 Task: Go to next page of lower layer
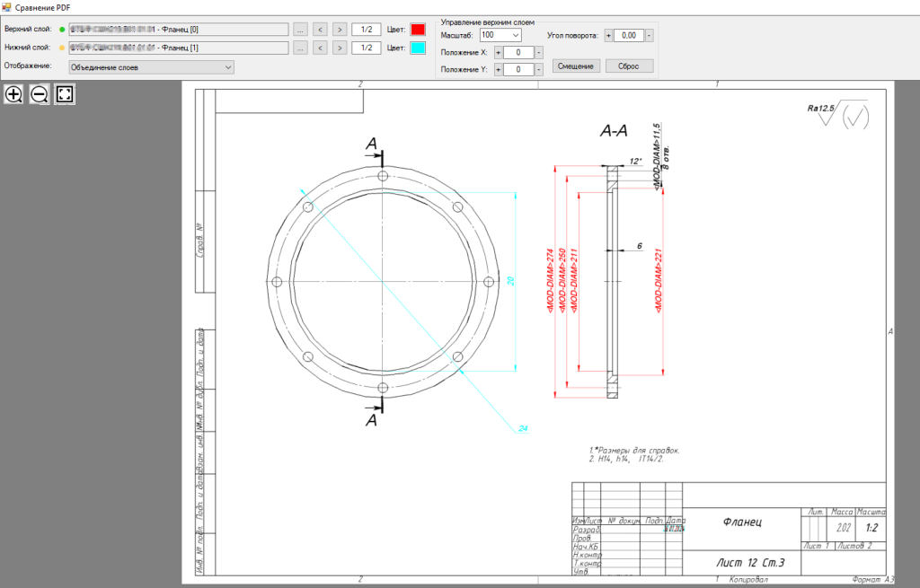(339, 48)
